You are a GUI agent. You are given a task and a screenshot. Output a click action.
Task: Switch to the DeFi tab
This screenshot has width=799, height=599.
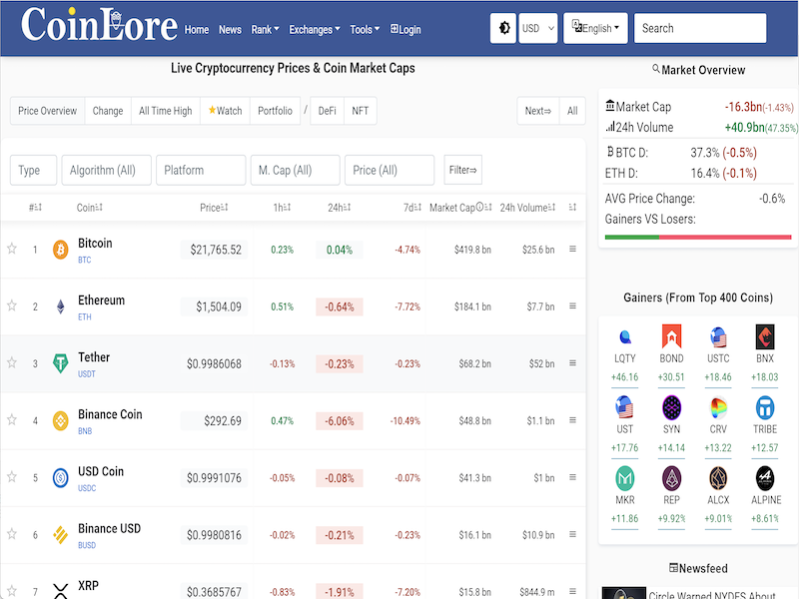[327, 111]
